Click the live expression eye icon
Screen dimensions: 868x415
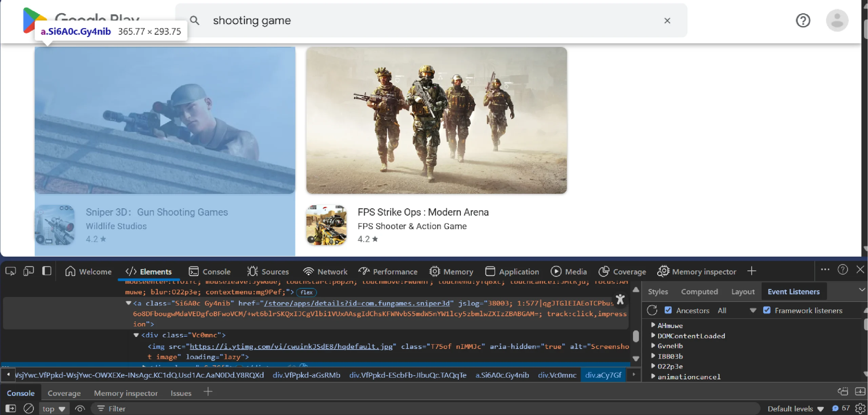pyautogui.click(x=80, y=408)
